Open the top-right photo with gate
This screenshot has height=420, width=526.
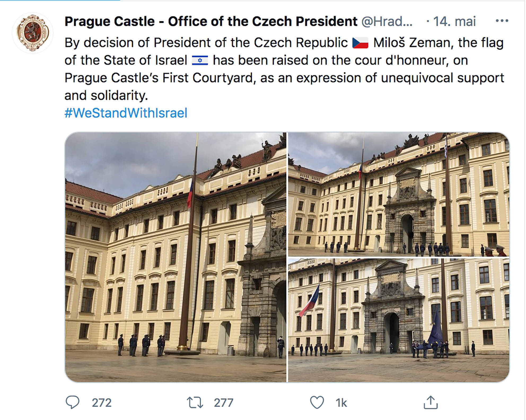pyautogui.click(x=399, y=194)
